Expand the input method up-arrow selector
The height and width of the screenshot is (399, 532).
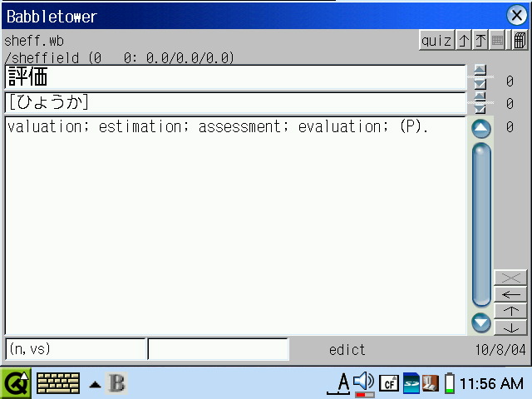[x=95, y=384]
